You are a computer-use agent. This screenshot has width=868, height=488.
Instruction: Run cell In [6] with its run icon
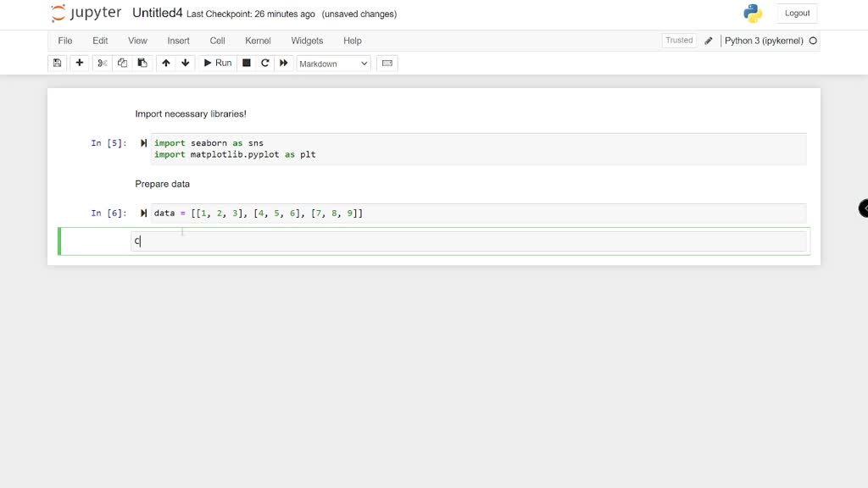pyautogui.click(x=143, y=213)
